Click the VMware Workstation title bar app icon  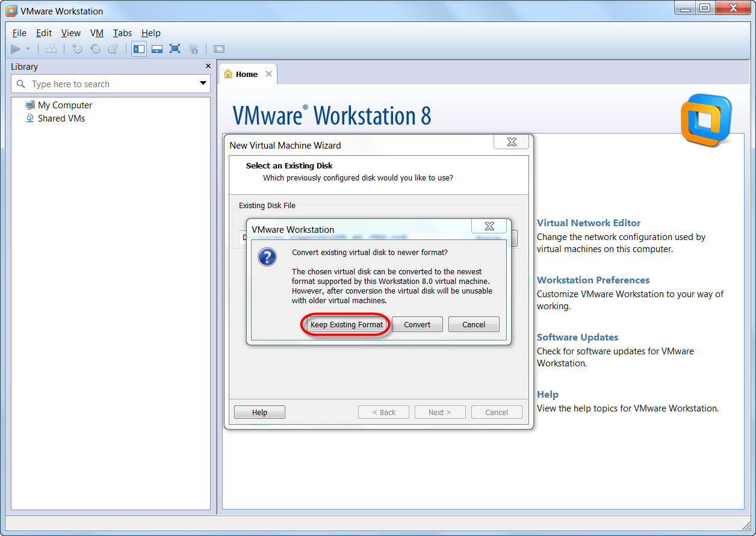11,11
